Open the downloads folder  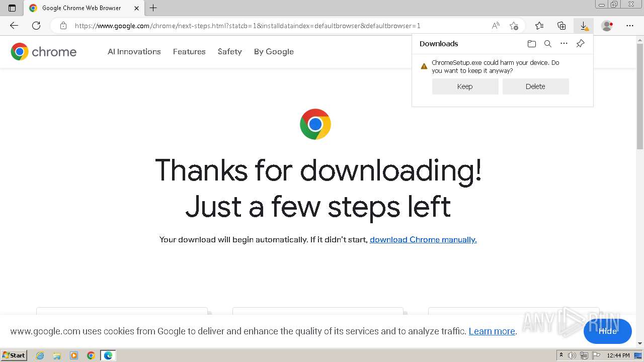(x=532, y=44)
